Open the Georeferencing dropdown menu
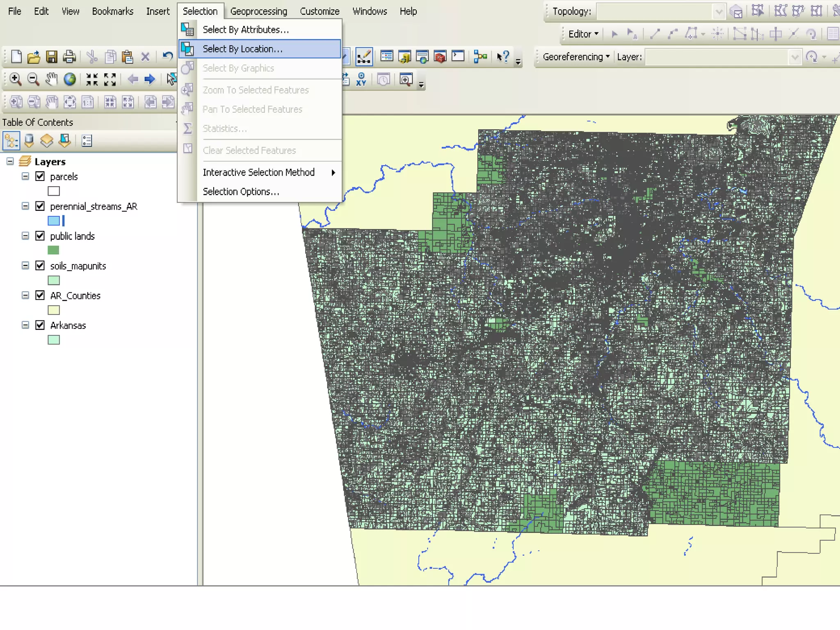Viewport: 840px width, 630px height. click(x=576, y=57)
